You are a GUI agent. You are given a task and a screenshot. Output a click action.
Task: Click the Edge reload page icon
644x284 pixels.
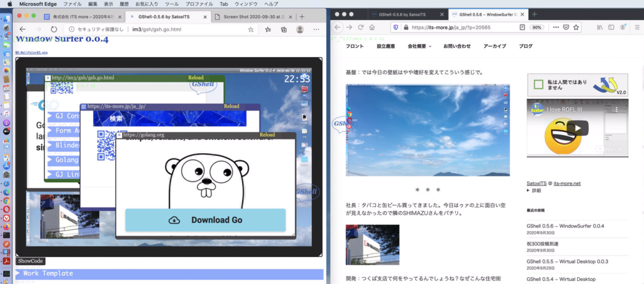(54, 29)
